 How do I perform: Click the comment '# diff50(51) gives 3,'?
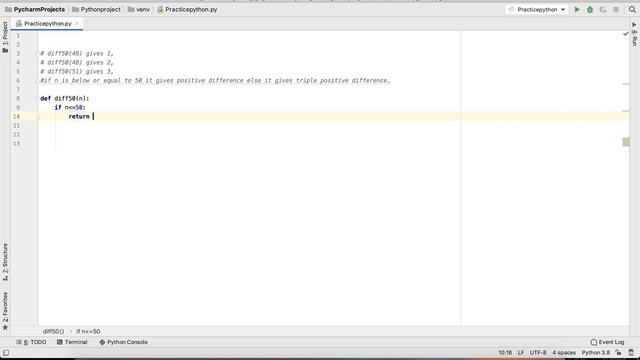77,71
